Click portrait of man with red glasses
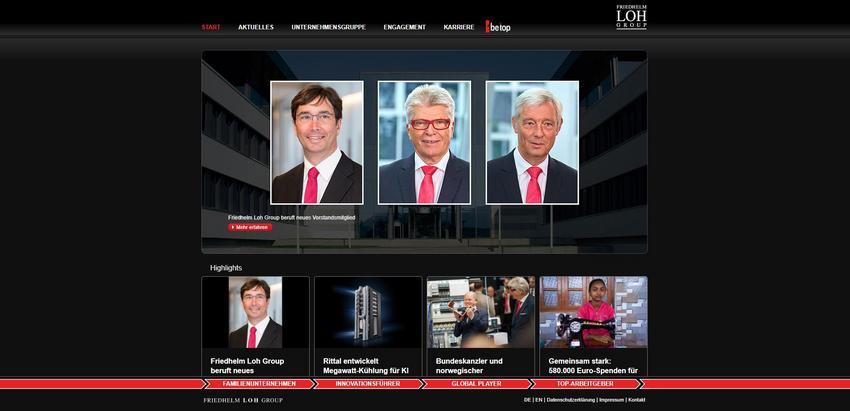Screen dimensions: 850x411 point(424,143)
